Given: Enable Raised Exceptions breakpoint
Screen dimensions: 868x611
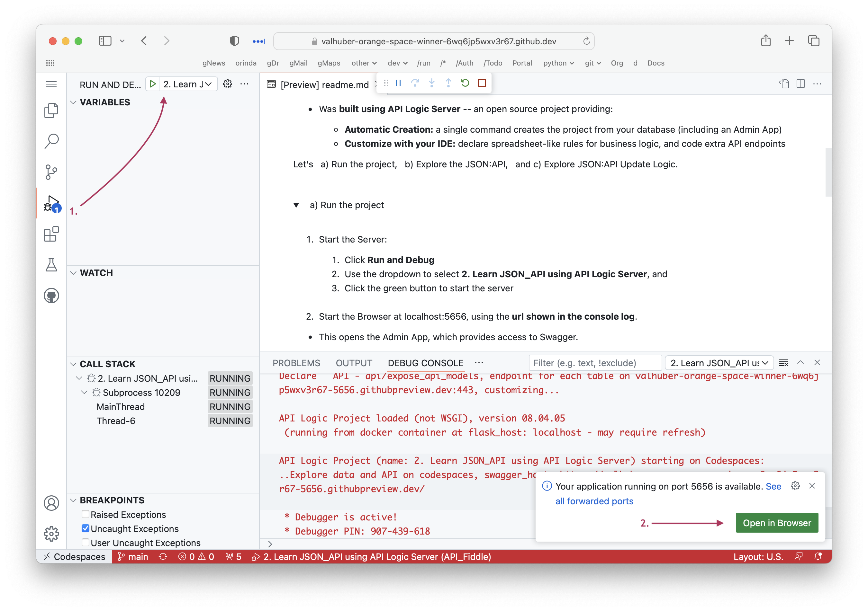Looking at the screenshot, I should pyautogui.click(x=86, y=514).
